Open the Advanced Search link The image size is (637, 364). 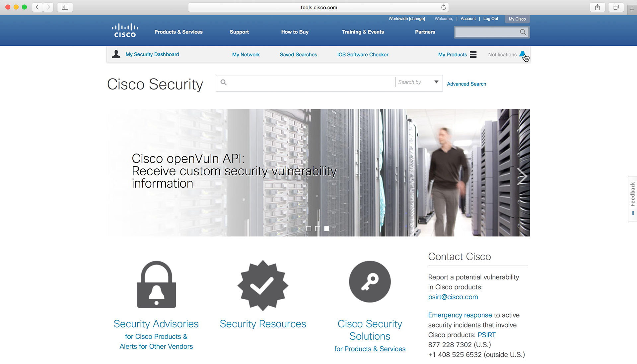(466, 84)
